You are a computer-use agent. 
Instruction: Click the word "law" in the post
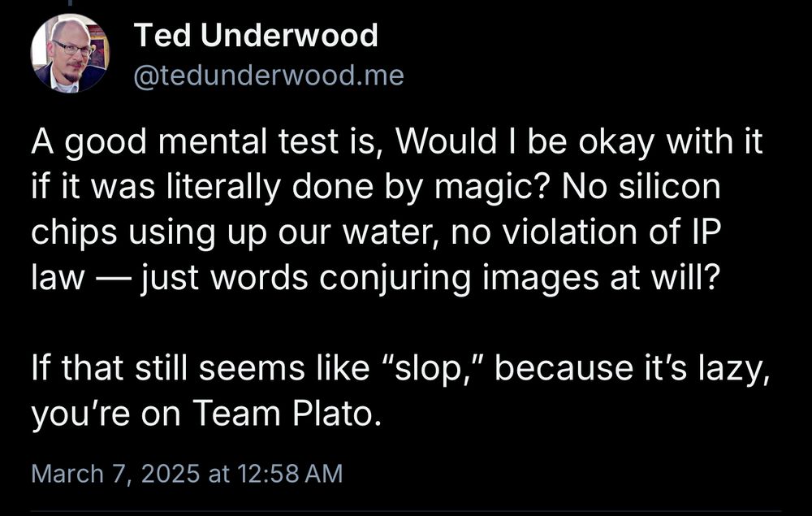[x=56, y=279]
